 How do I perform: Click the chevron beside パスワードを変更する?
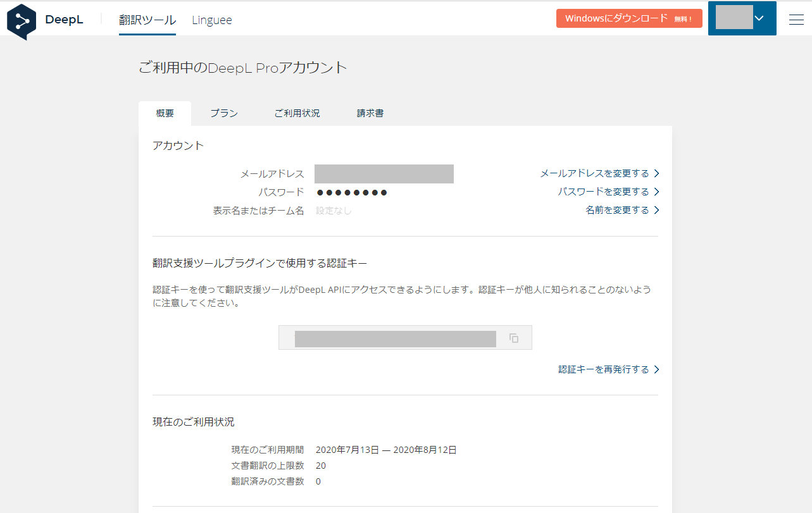tap(657, 191)
